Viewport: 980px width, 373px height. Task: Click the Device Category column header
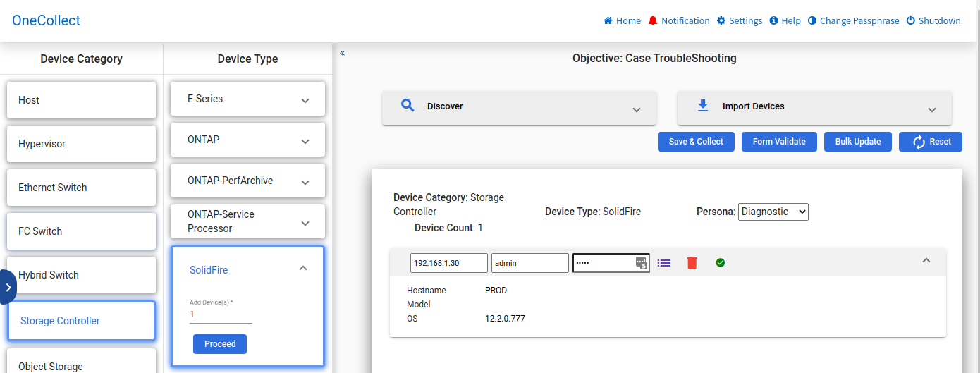coord(82,59)
